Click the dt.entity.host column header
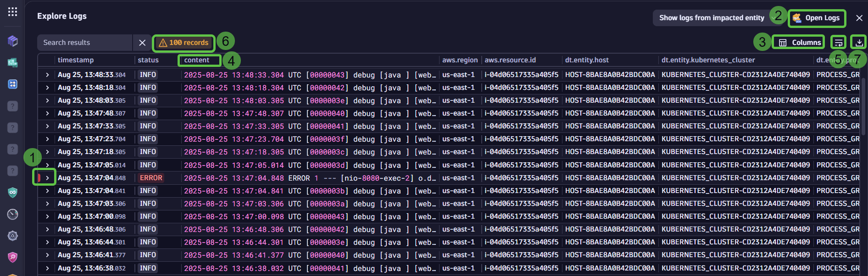868x276 pixels. coord(587,60)
